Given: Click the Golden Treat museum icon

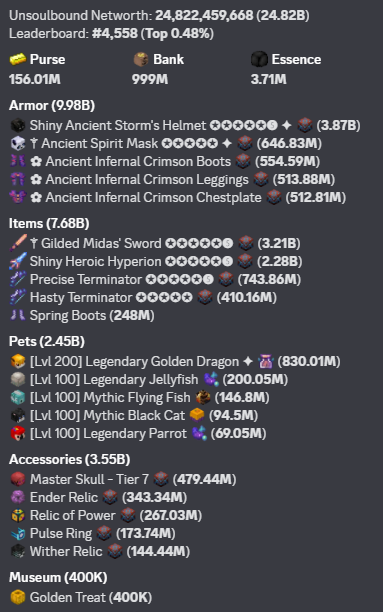Looking at the screenshot, I should tap(18, 597).
